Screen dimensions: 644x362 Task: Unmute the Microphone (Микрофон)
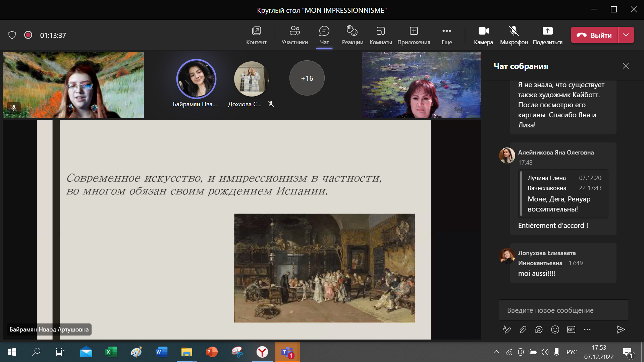click(x=514, y=35)
